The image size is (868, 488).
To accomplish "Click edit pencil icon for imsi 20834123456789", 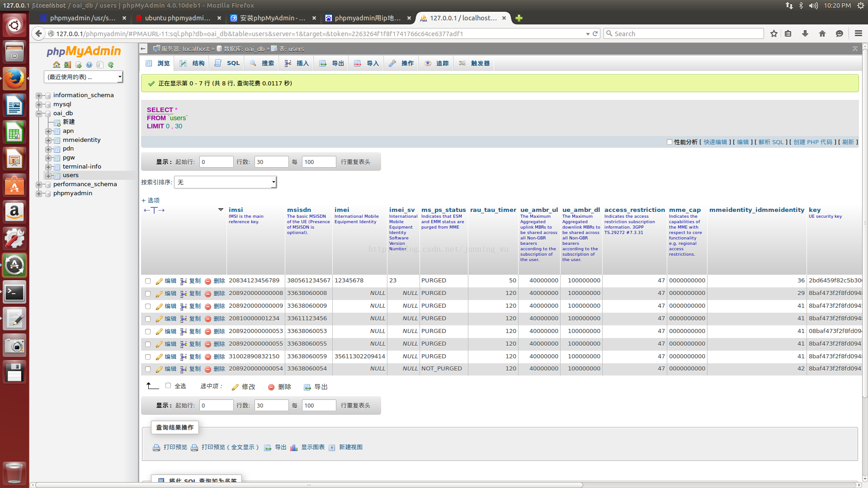I will tap(159, 281).
